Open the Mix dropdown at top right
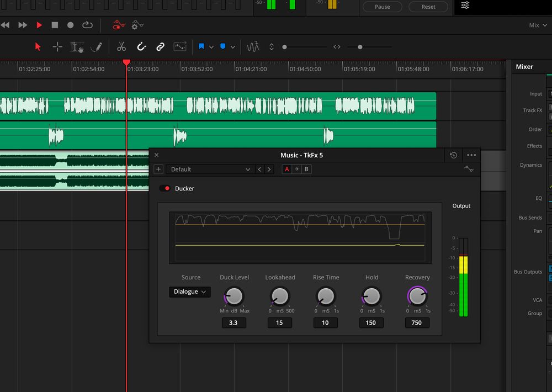The image size is (552, 392). click(537, 25)
